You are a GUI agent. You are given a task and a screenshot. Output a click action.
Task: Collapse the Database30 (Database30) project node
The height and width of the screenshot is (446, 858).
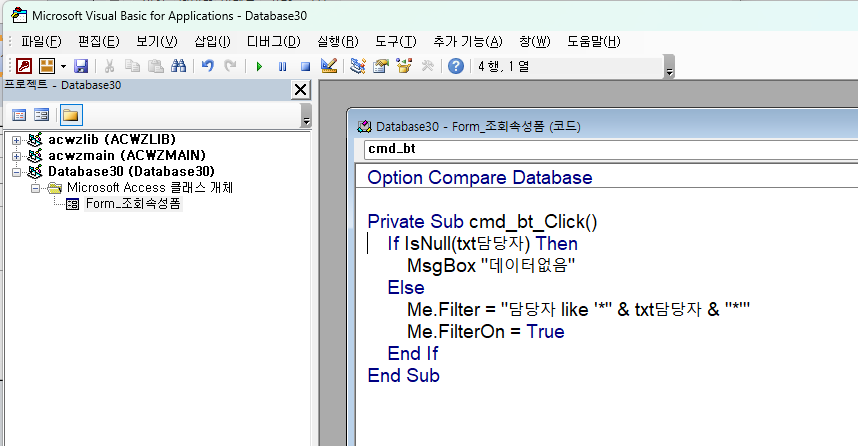coord(16,172)
